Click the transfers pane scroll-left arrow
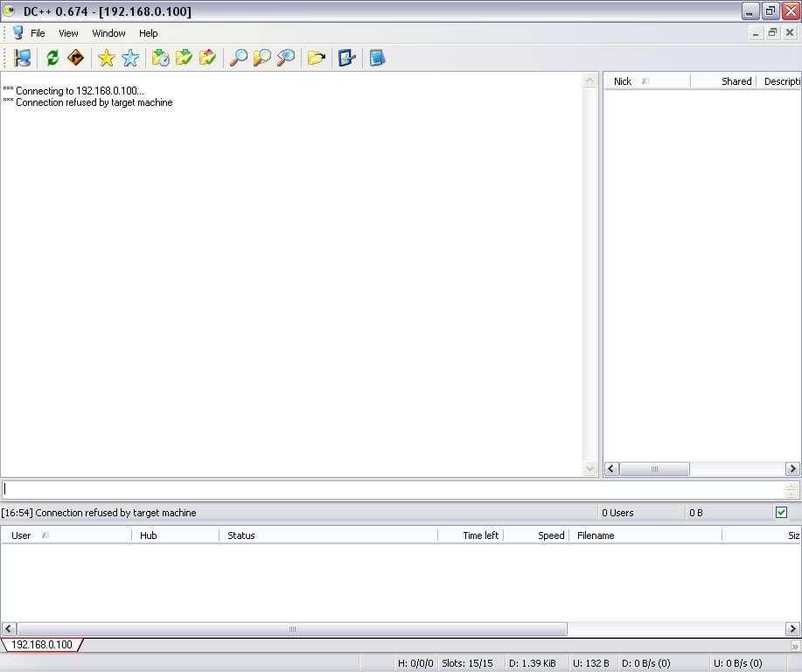The image size is (802, 672). [9, 628]
